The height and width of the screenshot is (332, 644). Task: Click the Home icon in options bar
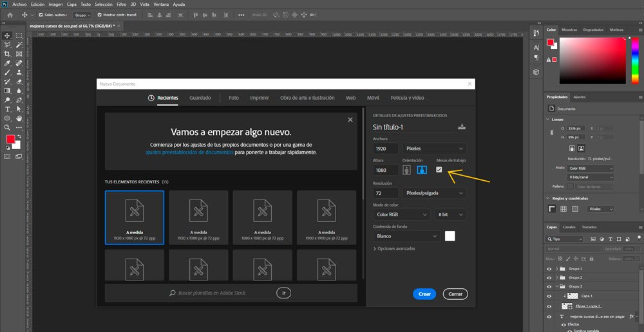tap(10, 15)
